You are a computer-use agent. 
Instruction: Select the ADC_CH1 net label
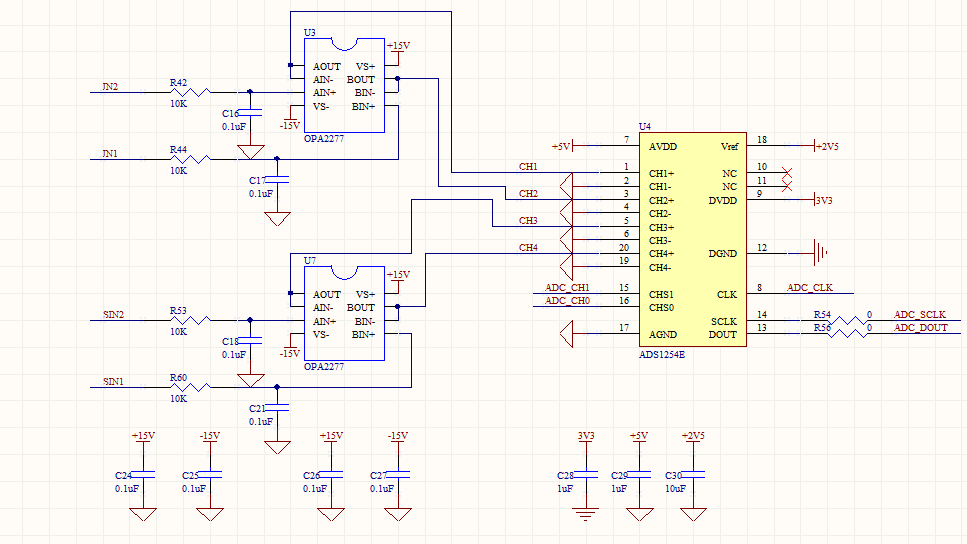pyautogui.click(x=567, y=287)
